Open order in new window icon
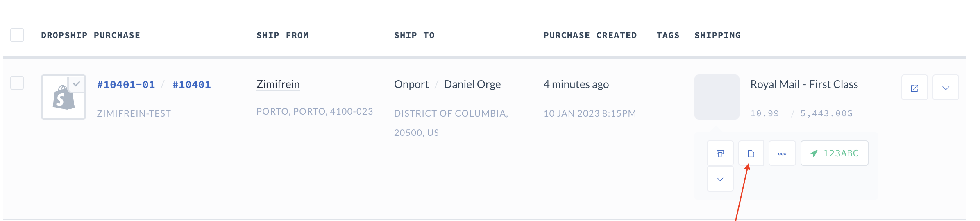This screenshot has width=980, height=221. point(914,88)
